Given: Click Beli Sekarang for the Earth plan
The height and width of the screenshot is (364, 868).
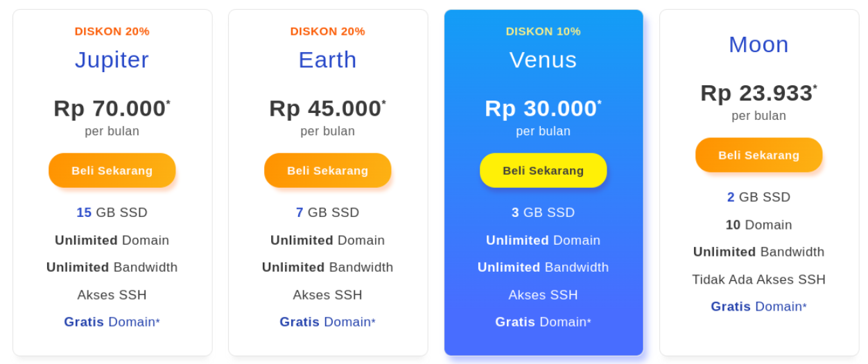Looking at the screenshot, I should (327, 171).
